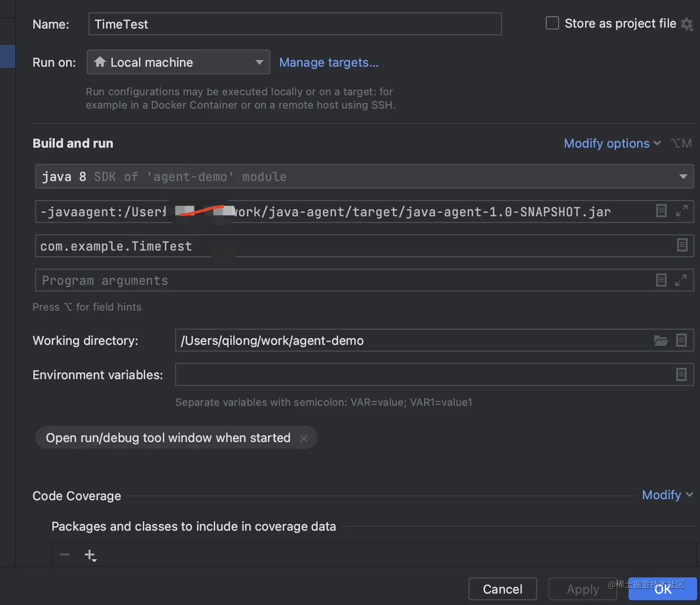Insert macro in Working directory field

click(x=681, y=340)
